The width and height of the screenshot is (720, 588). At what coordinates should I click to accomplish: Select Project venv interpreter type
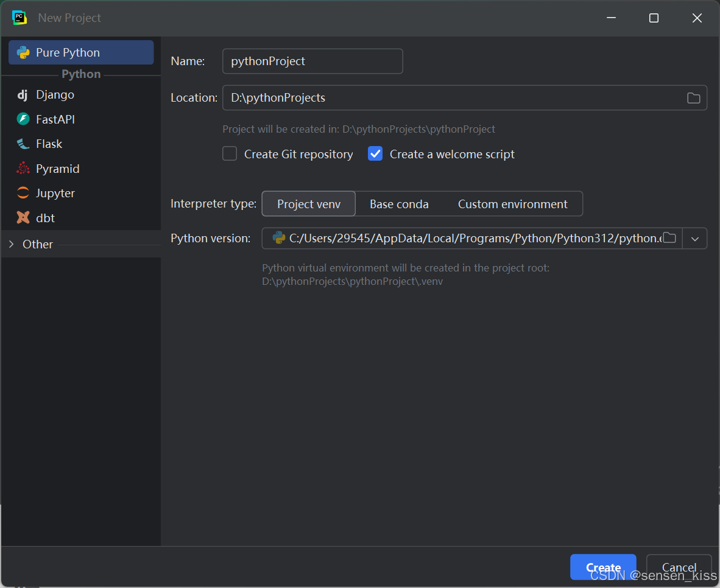pyautogui.click(x=309, y=204)
